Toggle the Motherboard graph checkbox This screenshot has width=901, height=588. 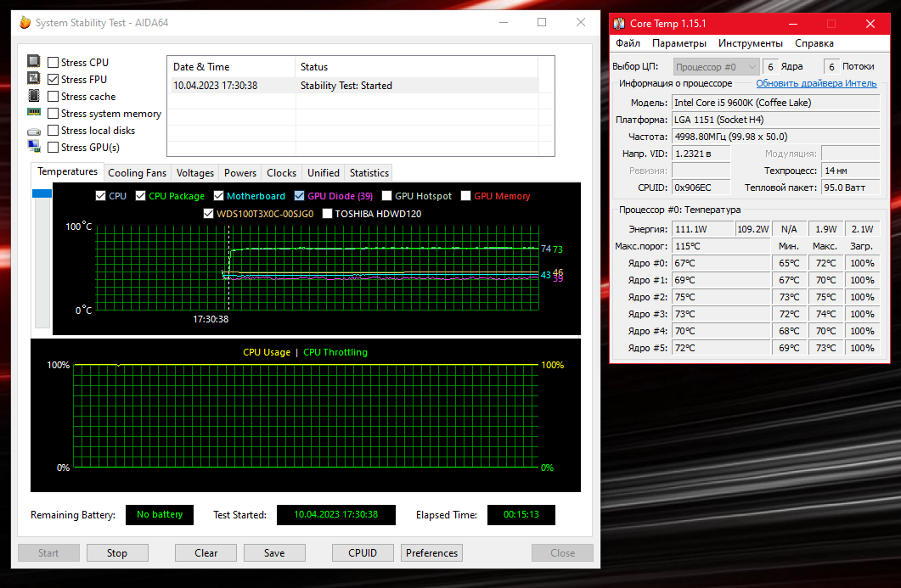tap(218, 196)
